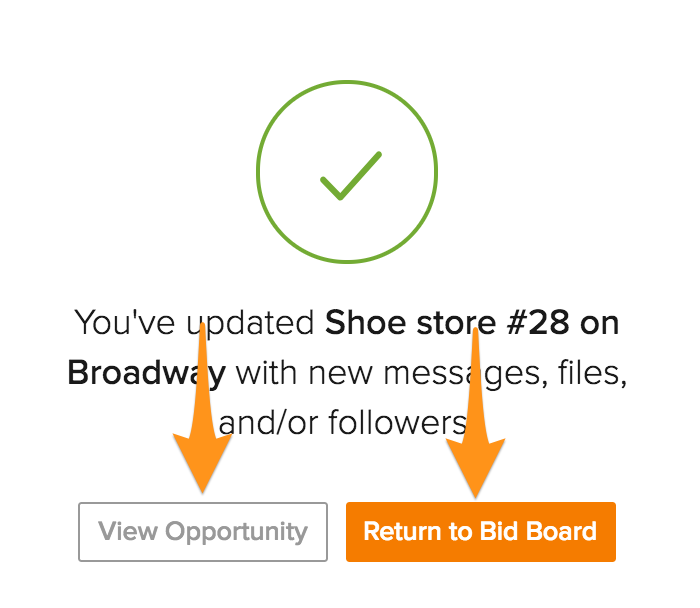Image resolution: width=700 pixels, height=608 pixels.
Task: Click the bold word "Shoe" in the project name
Action: (367, 323)
